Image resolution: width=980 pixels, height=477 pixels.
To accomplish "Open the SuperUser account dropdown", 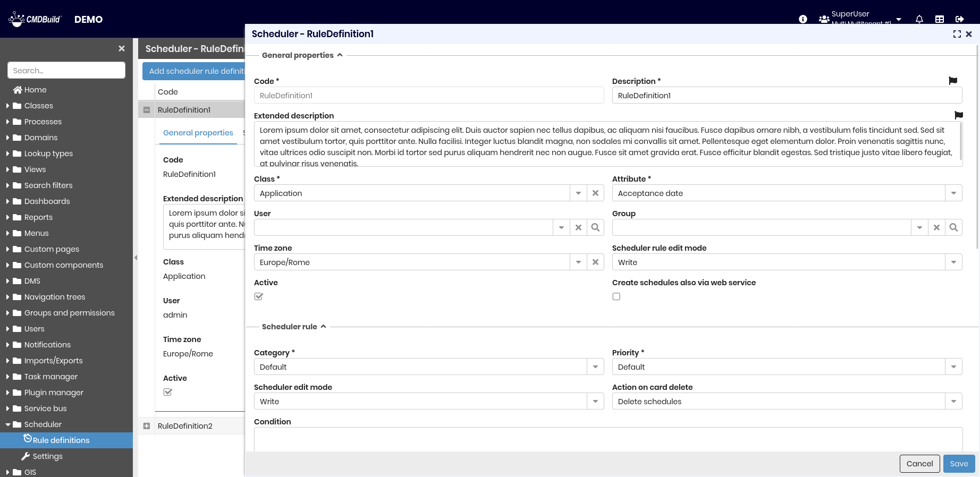I will tap(899, 19).
